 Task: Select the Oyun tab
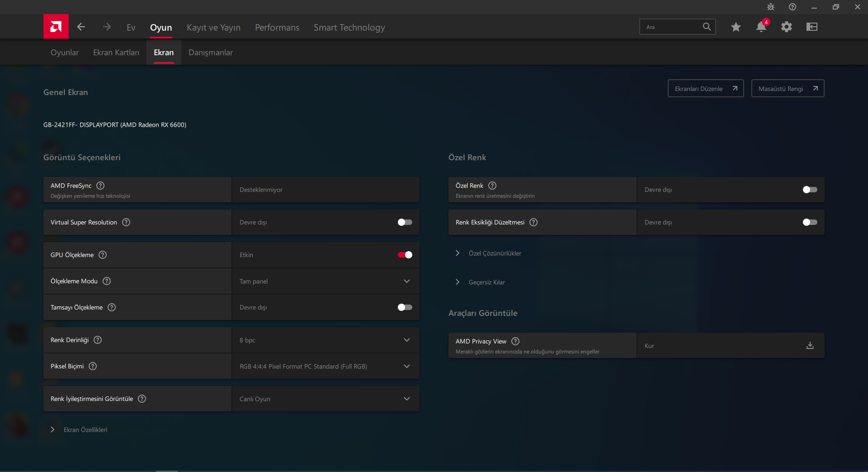pos(161,28)
